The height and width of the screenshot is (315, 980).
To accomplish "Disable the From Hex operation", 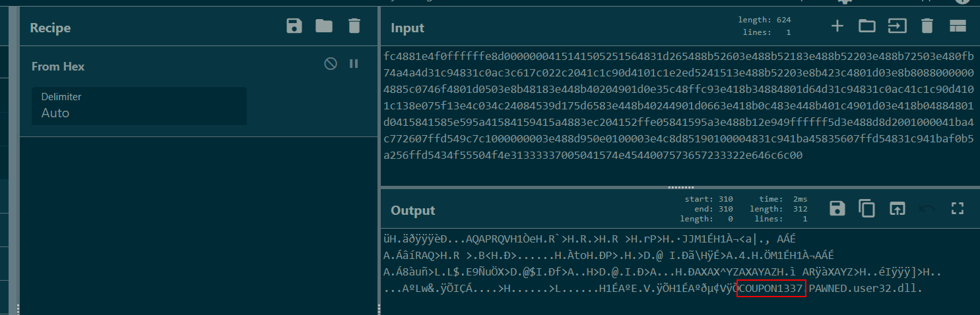I will pyautogui.click(x=331, y=64).
